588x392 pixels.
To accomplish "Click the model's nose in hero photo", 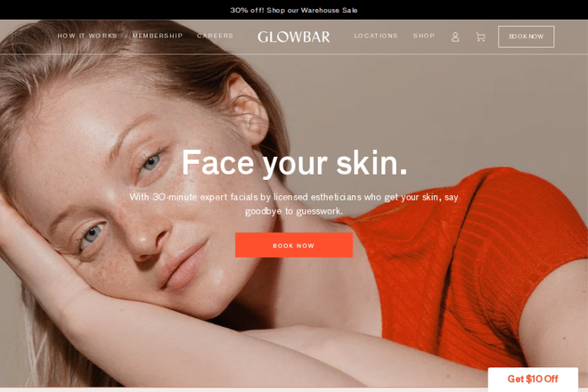I will (147, 238).
